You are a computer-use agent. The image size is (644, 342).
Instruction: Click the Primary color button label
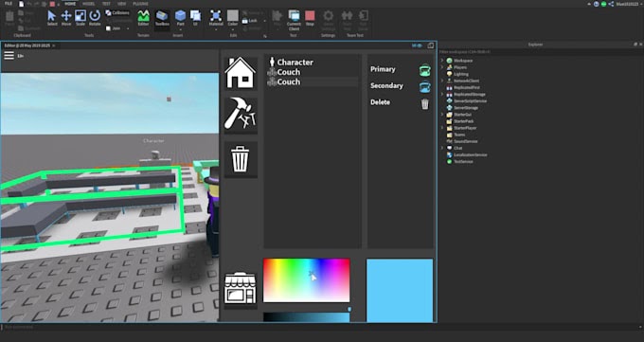click(383, 69)
